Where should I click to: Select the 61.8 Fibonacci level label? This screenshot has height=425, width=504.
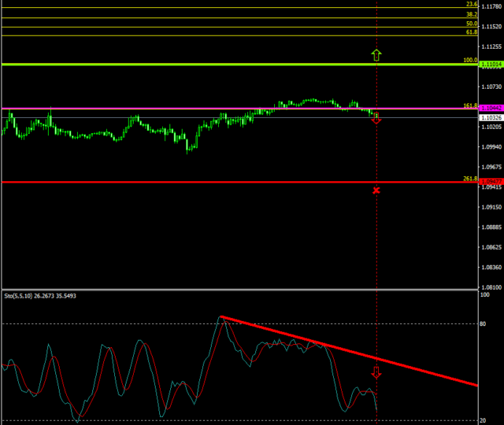(471, 32)
